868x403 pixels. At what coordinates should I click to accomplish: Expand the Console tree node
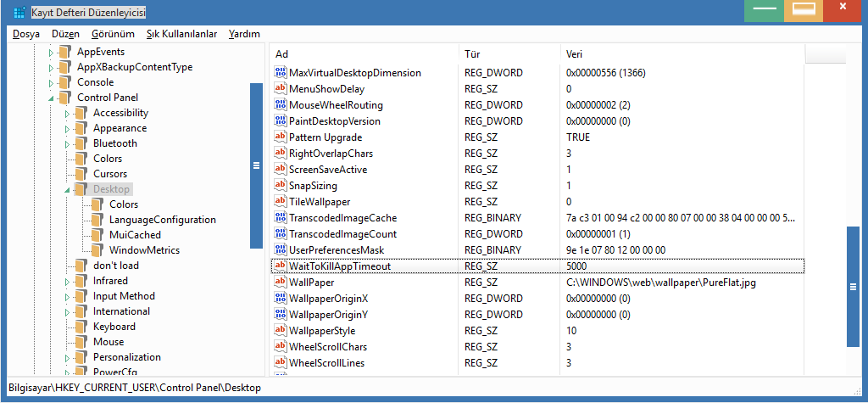coord(52,83)
